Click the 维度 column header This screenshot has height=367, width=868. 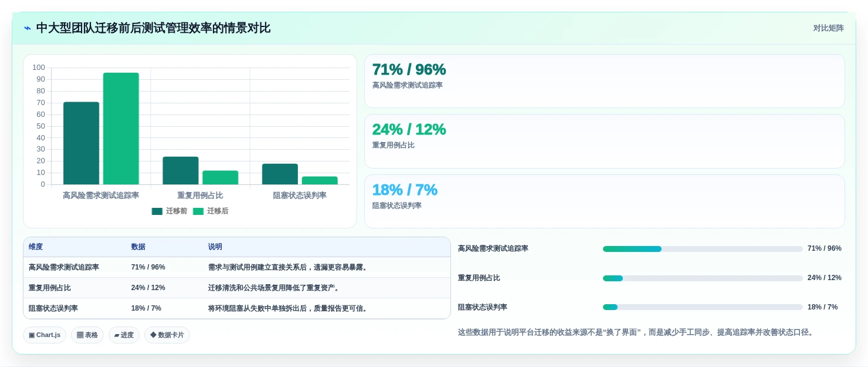coord(36,247)
